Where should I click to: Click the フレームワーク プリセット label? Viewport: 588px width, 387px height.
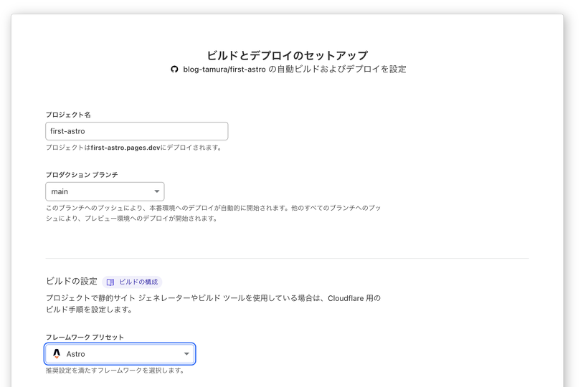tap(85, 337)
